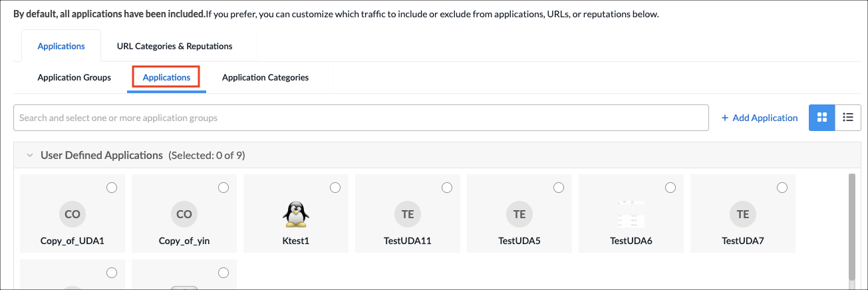Screen dimensions: 868x290
Task: Switch to grid view icon
Action: click(x=822, y=118)
